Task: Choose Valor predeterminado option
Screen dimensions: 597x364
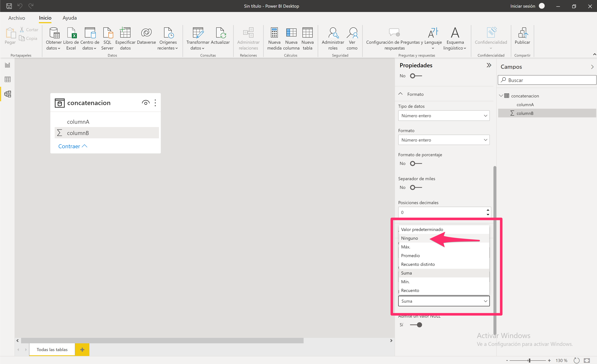Action: click(x=444, y=229)
